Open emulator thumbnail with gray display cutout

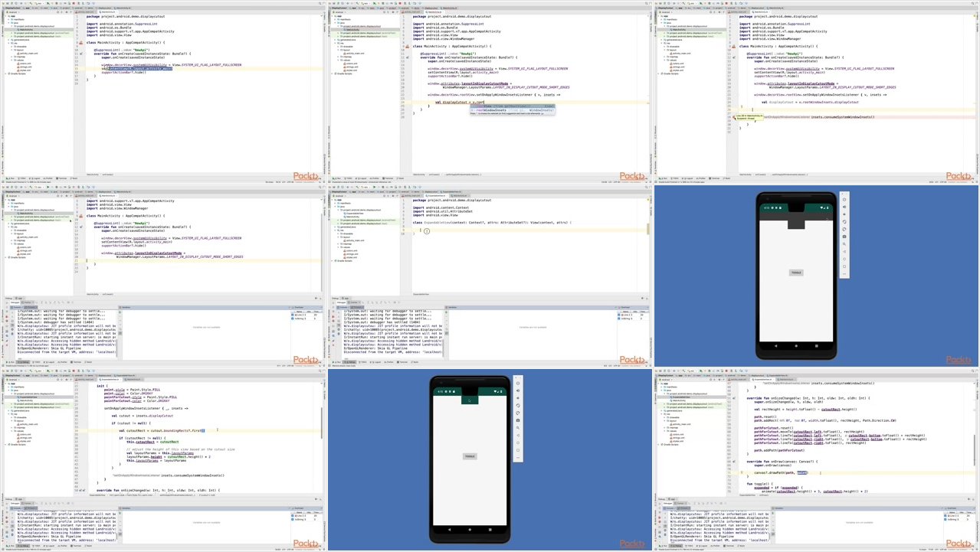click(x=817, y=276)
